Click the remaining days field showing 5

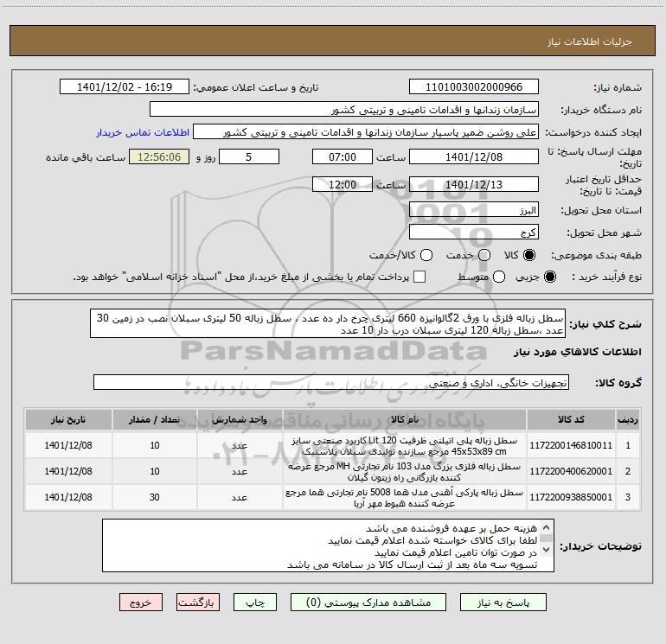(249, 157)
